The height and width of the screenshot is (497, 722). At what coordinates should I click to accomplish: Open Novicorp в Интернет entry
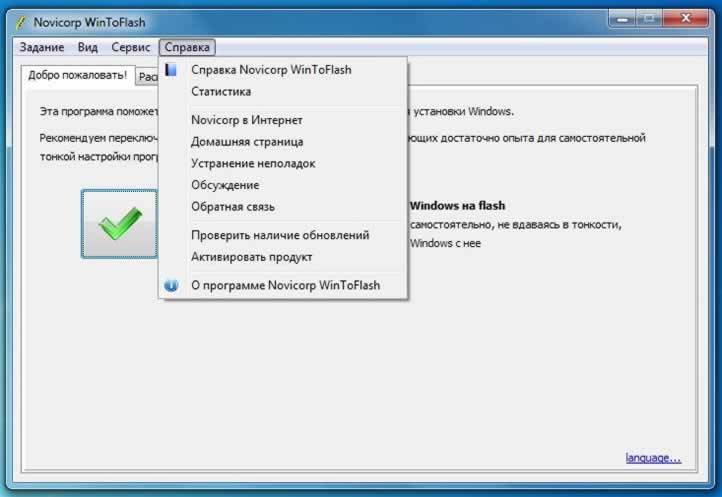[283, 120]
